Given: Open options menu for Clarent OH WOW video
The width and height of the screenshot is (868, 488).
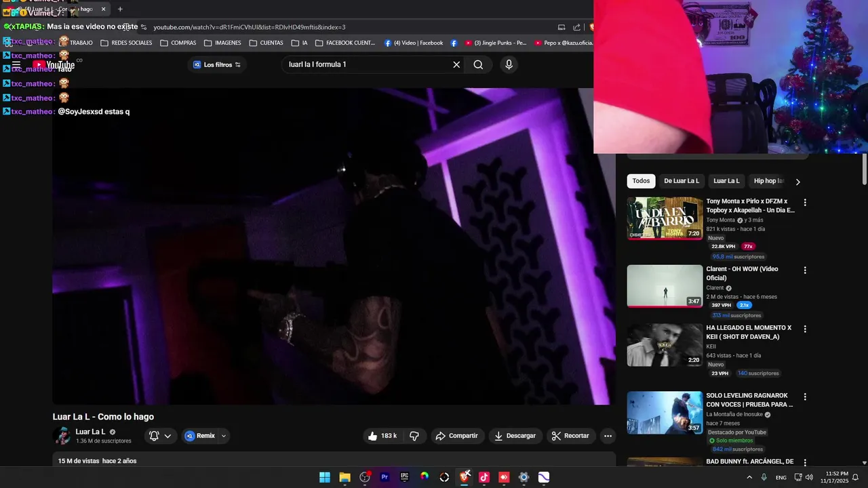Looking at the screenshot, I should (805, 270).
